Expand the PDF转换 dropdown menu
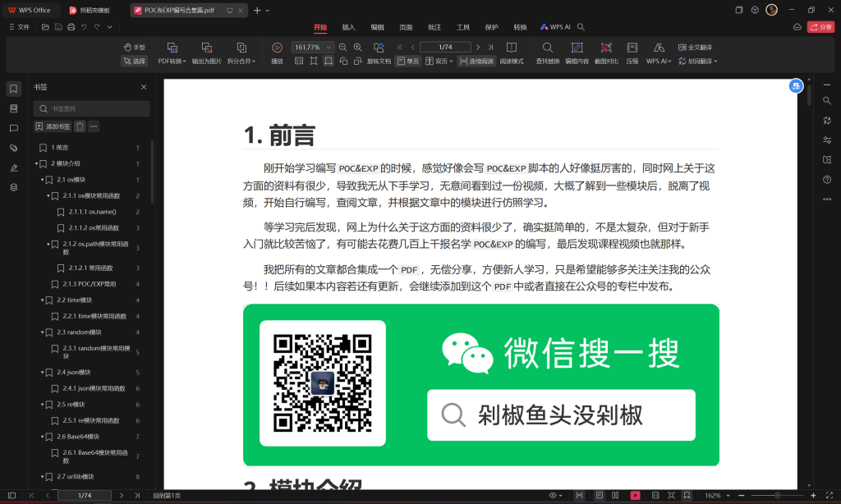 pyautogui.click(x=172, y=61)
